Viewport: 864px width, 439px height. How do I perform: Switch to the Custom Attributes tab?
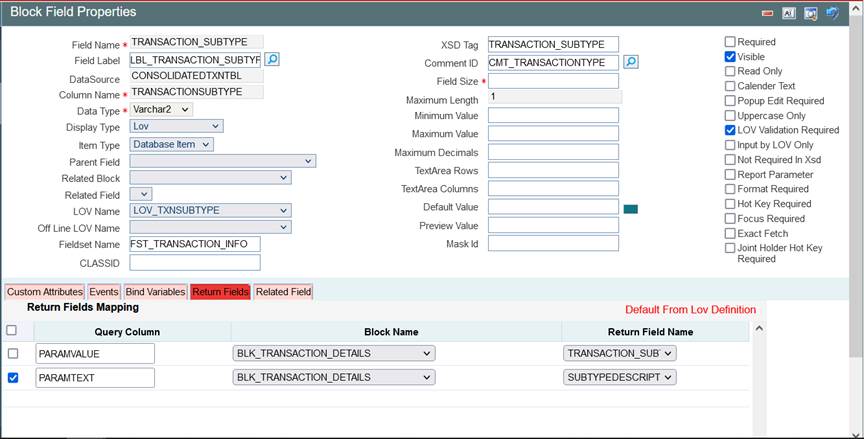click(45, 292)
